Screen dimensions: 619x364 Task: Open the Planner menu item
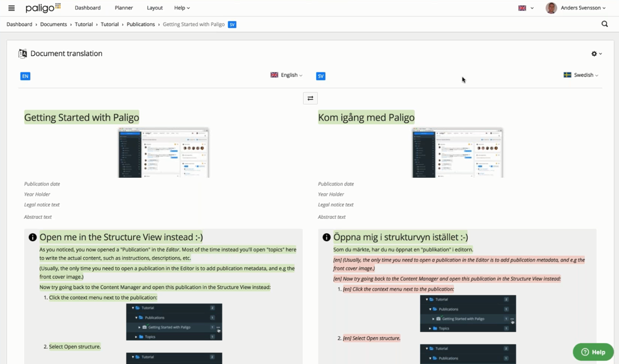pyautogui.click(x=124, y=8)
